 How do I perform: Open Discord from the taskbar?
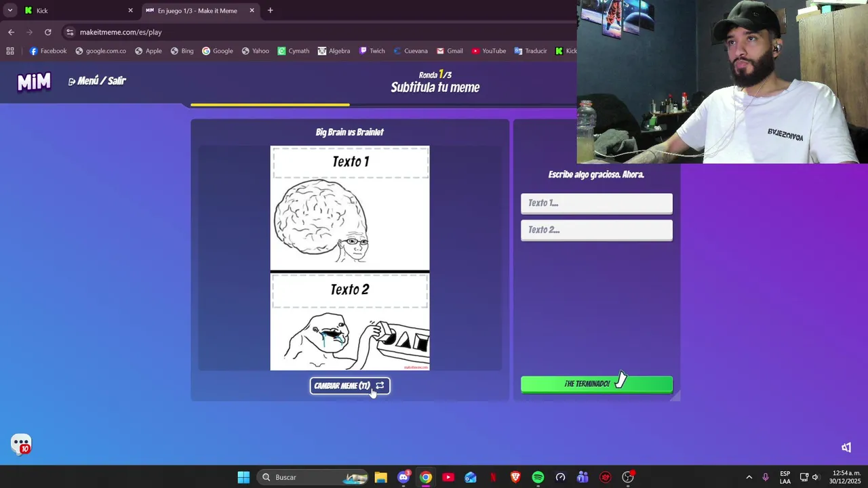pos(403,477)
